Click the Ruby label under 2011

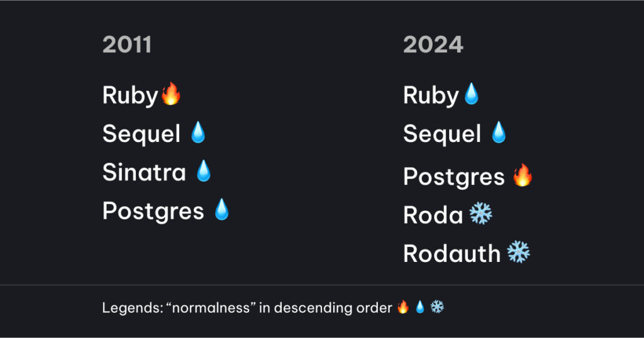coord(130,95)
